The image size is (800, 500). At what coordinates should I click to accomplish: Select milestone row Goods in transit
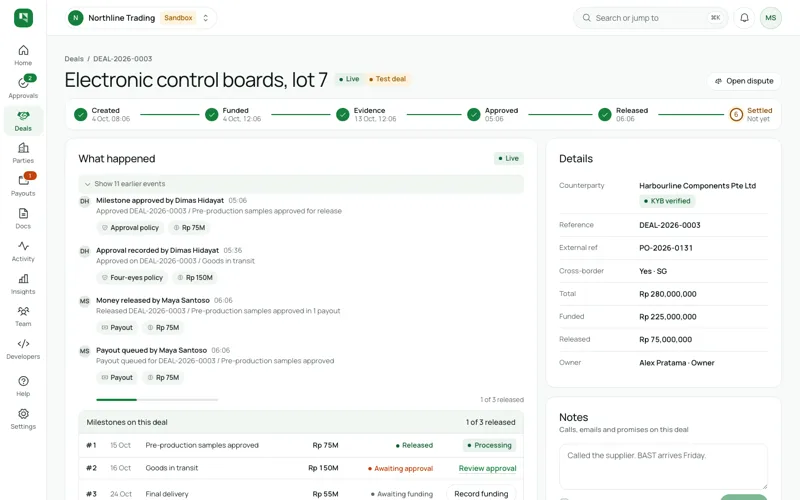[301, 468]
